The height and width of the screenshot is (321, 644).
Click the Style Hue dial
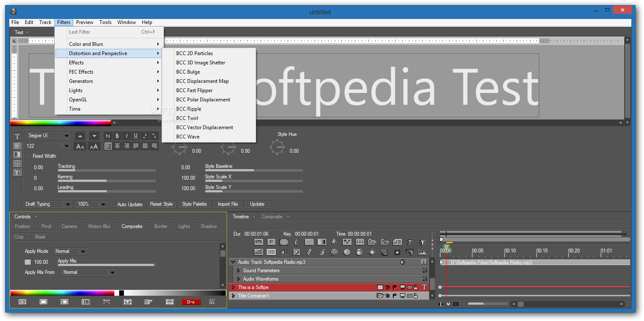277,147
